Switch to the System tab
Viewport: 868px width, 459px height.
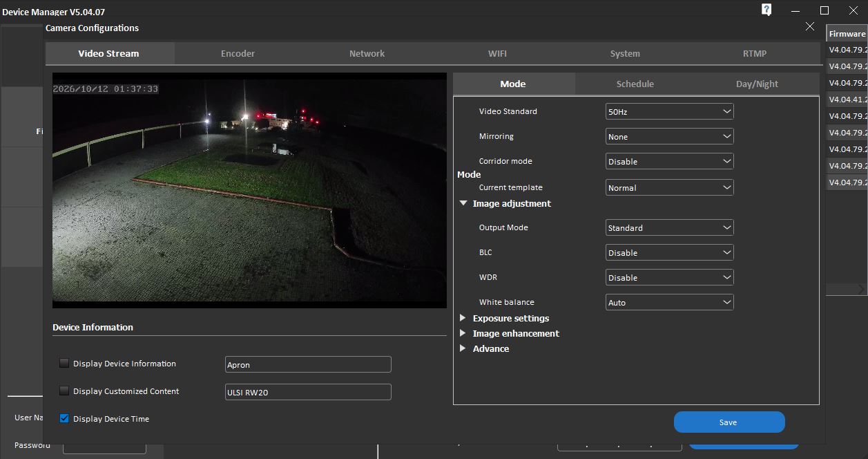tap(625, 53)
